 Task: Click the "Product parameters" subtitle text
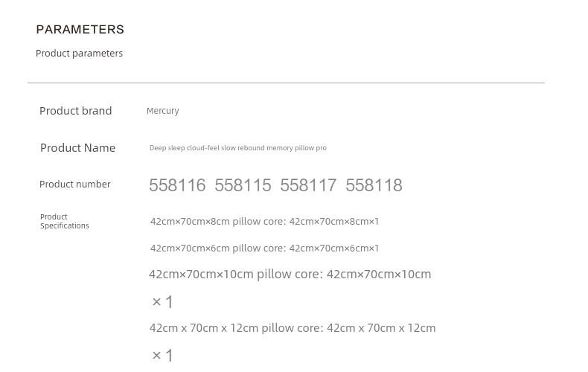[79, 54]
